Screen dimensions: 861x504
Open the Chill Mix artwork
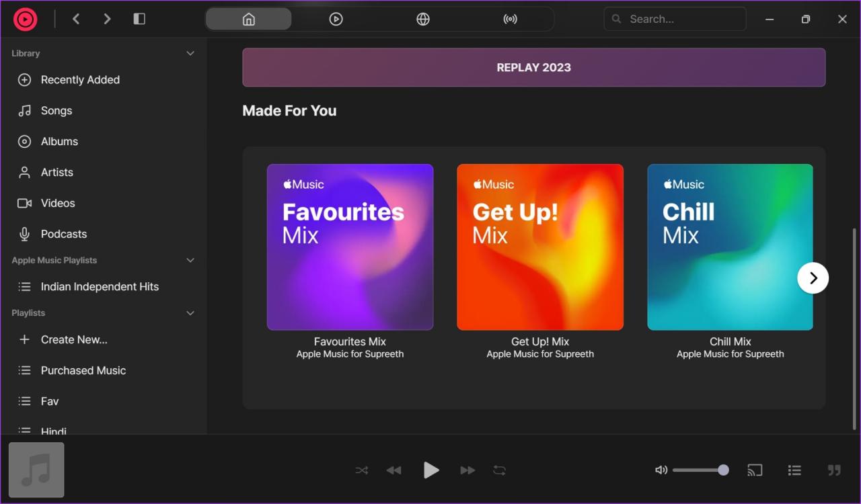(730, 247)
